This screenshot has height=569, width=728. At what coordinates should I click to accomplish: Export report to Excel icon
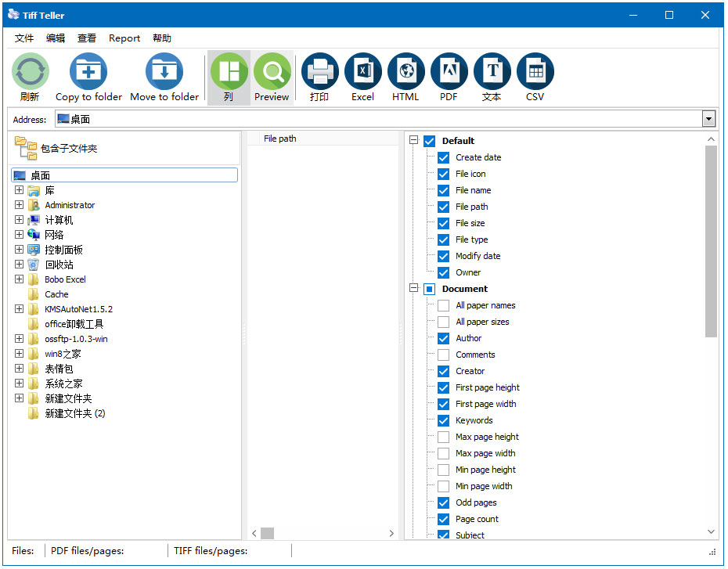click(x=363, y=71)
